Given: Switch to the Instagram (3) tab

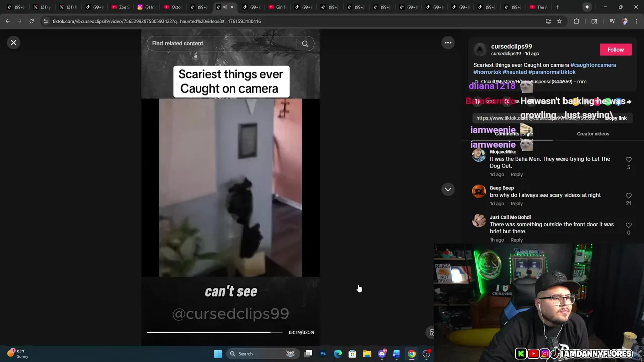Looking at the screenshot, I should (x=146, y=7).
